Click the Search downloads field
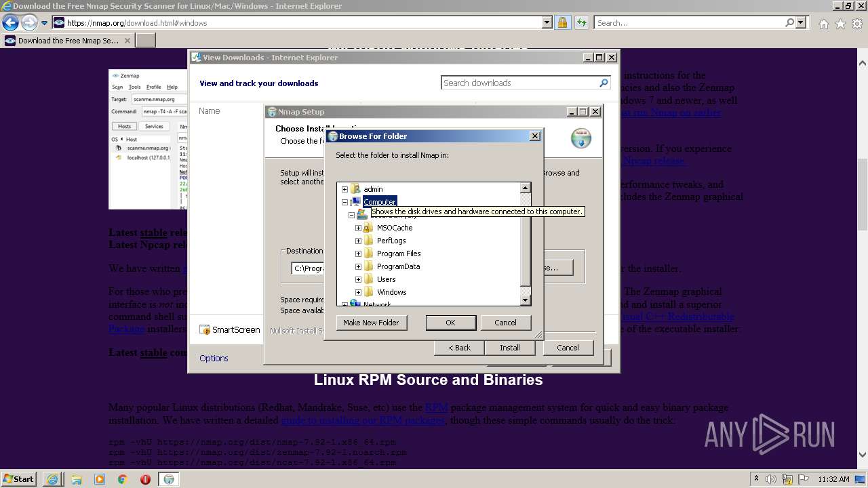 point(519,83)
